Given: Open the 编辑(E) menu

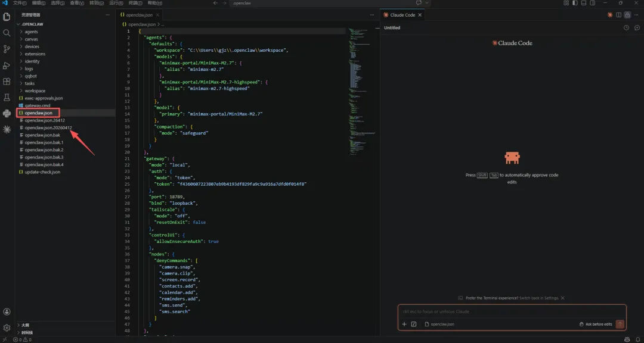Looking at the screenshot, I should 39,3.
